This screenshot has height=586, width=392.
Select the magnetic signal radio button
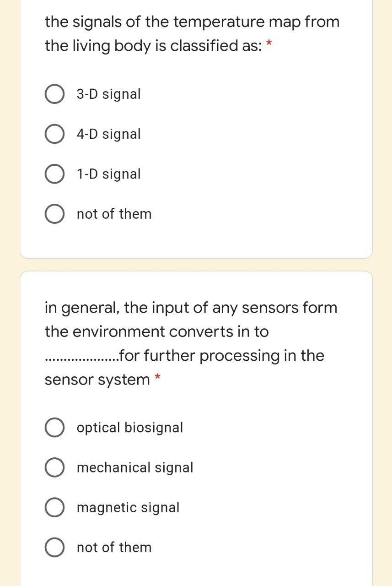pos(54,507)
